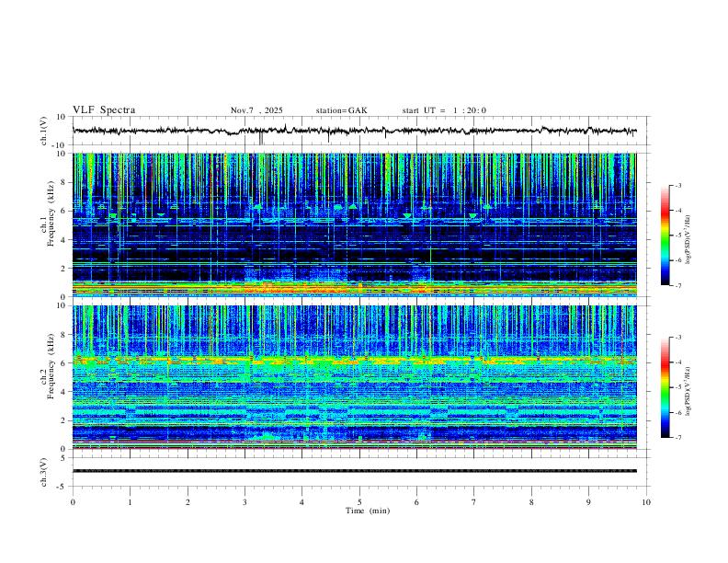Click the "ch.1(V)" waveform axis label

(44, 131)
